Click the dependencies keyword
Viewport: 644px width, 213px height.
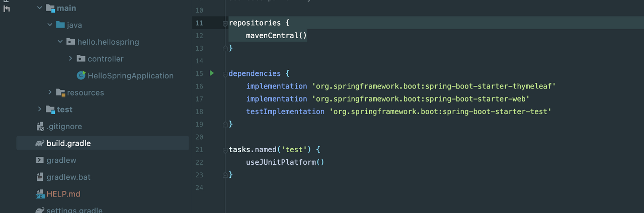[254, 73]
